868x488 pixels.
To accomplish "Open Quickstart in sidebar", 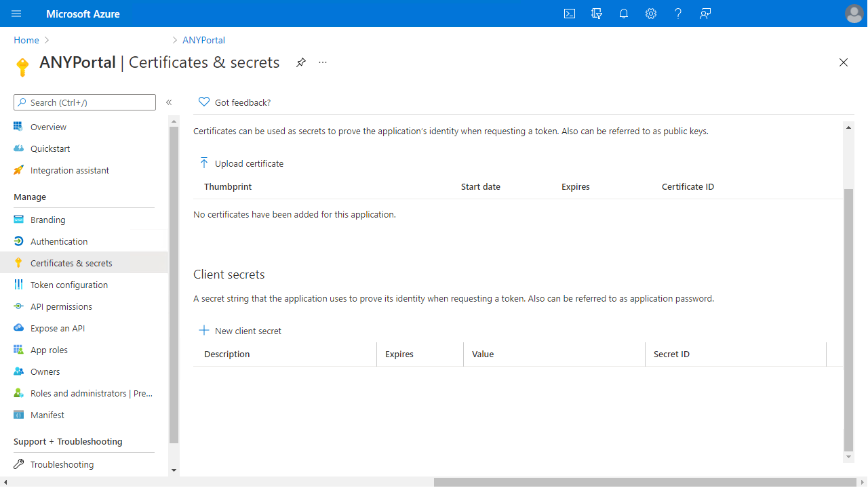I will tap(50, 148).
